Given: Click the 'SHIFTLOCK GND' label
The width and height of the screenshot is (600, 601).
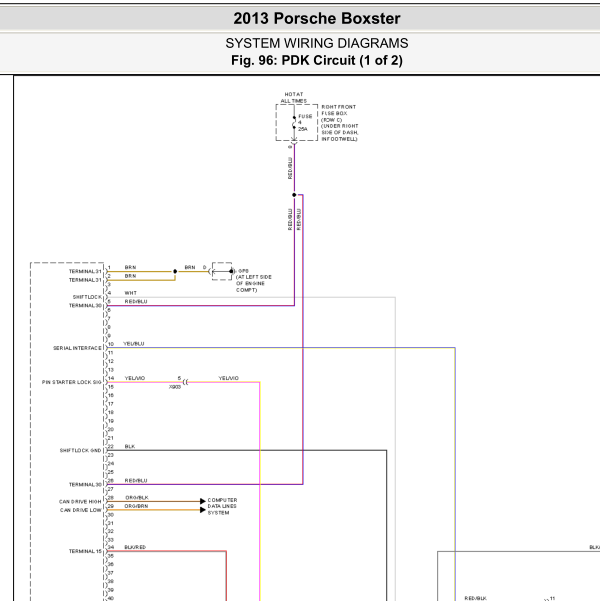Looking at the screenshot, I should pyautogui.click(x=81, y=450).
